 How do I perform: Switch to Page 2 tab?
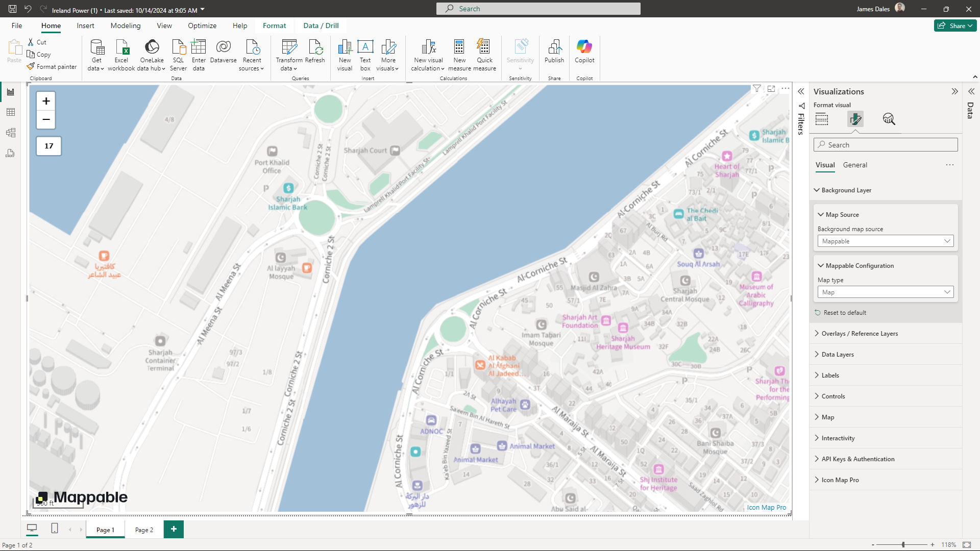[x=144, y=530]
